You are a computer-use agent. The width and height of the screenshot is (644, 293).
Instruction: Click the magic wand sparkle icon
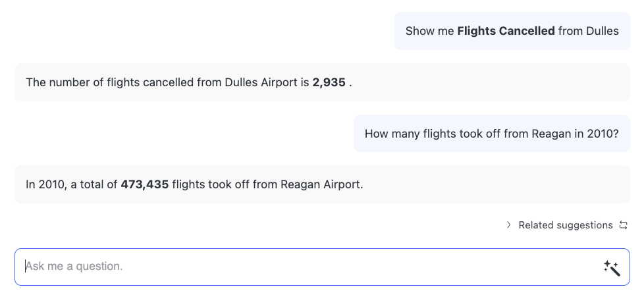coord(612,267)
